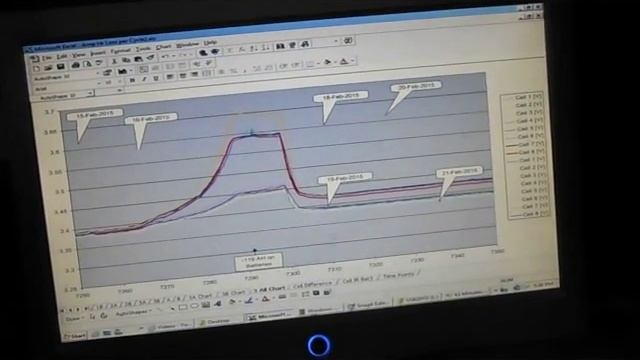Select the 16-Feb-2015 callout
640x360 pixels.
coord(151,119)
